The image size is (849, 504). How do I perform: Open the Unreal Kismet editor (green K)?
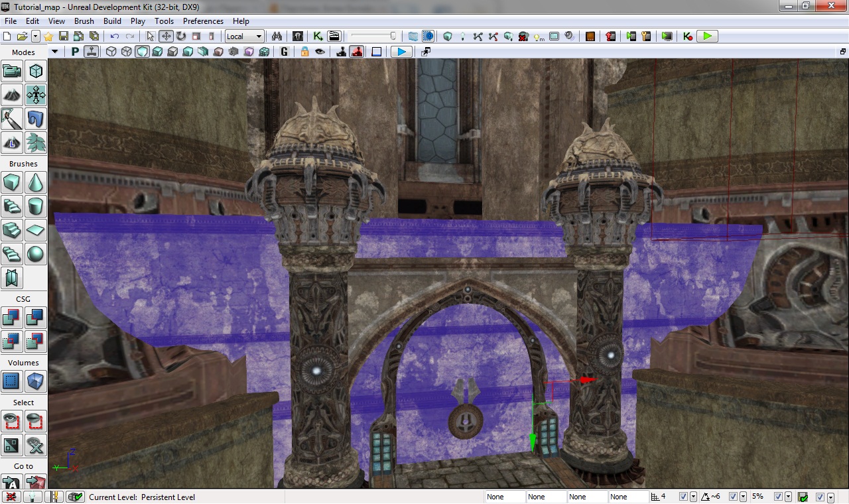tap(318, 36)
